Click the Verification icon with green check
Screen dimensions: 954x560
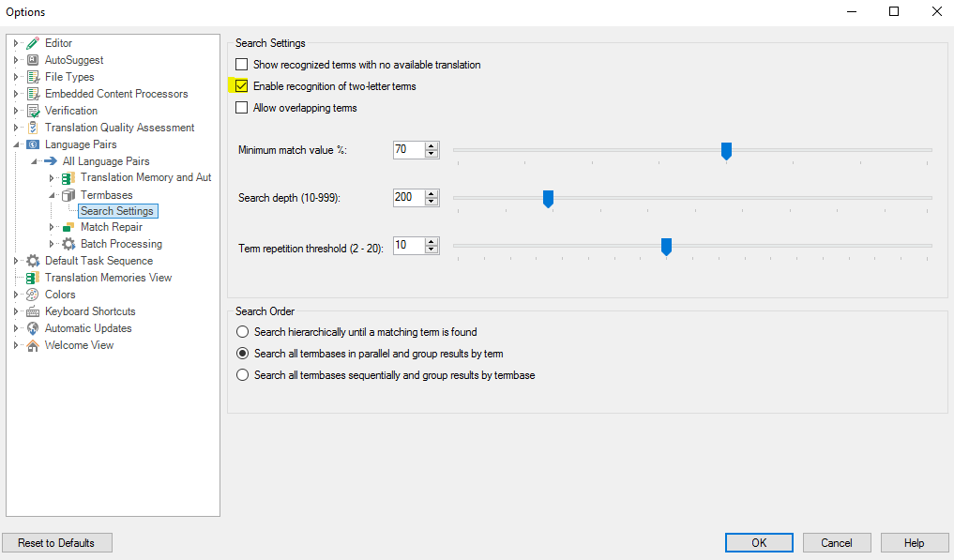tap(33, 111)
